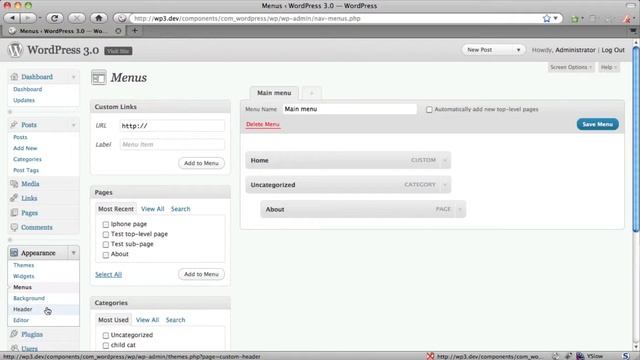Click the page vertical scrollbar

(636, 139)
